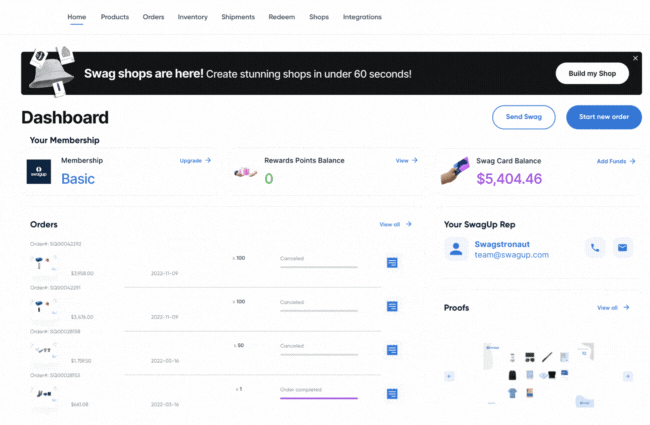Open the Shops tab
Screen dimensions: 650x425
(319, 17)
